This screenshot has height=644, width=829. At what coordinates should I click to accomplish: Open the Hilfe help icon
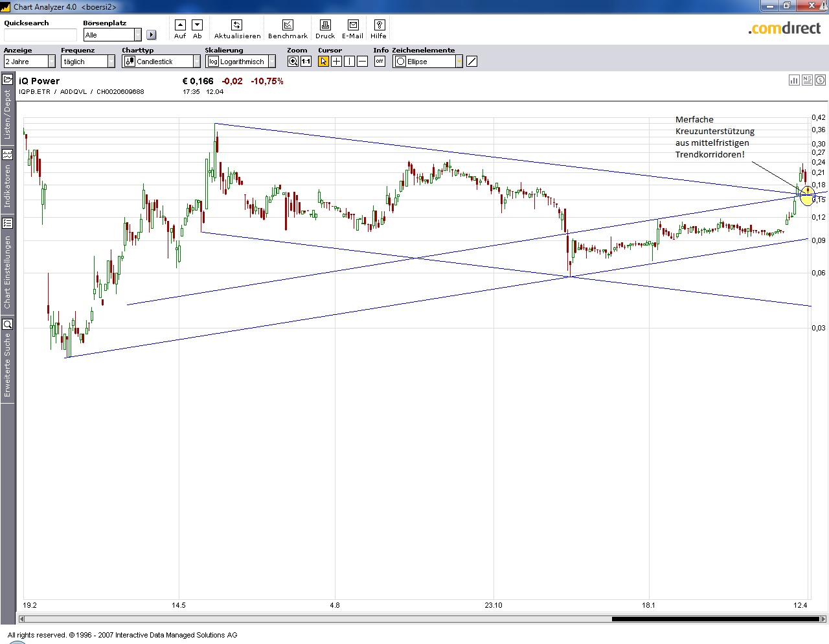click(380, 25)
